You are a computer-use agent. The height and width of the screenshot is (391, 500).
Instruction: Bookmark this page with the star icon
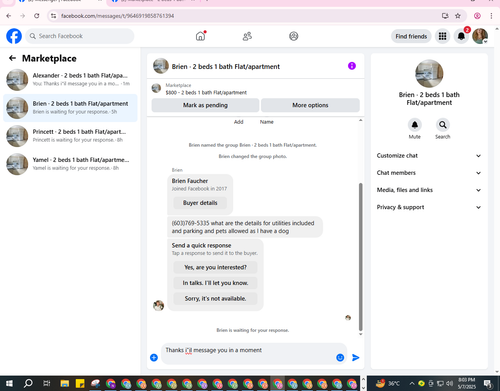(458, 16)
